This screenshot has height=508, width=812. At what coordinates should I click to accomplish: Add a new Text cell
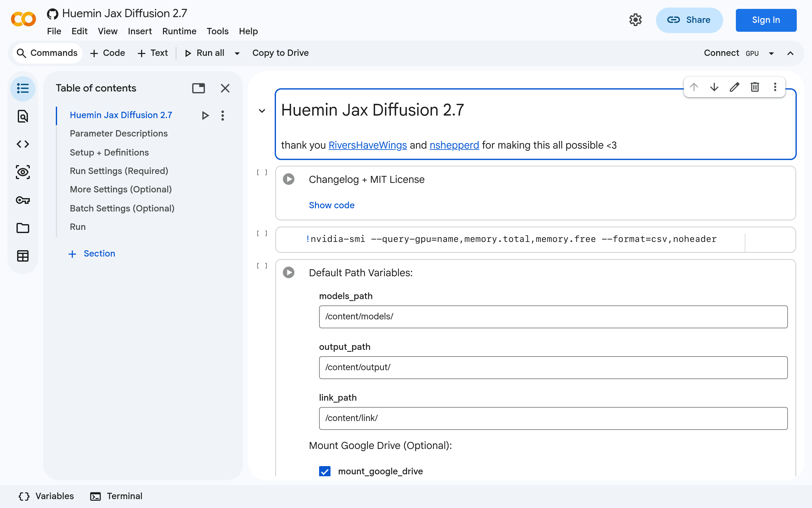(153, 53)
